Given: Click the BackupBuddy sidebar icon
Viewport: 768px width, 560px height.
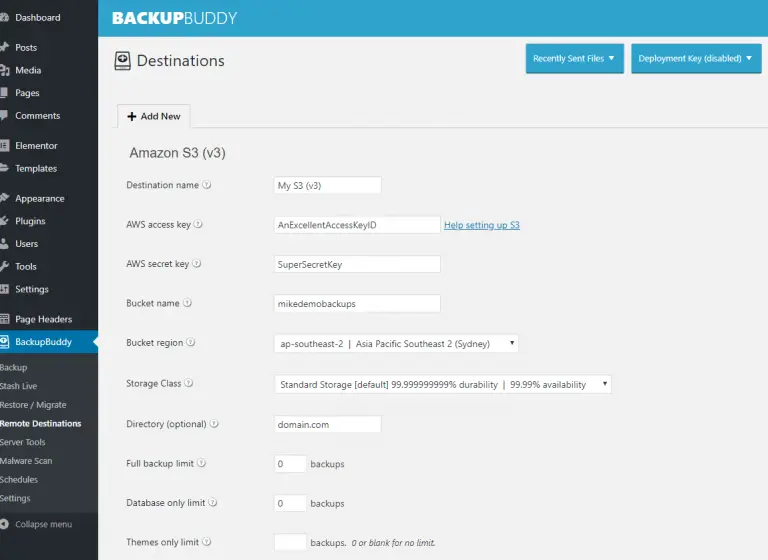Looking at the screenshot, I should (4, 342).
